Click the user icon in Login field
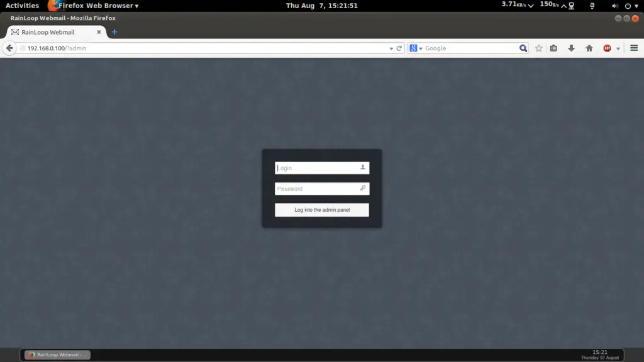The height and width of the screenshot is (362, 644). pos(363,167)
